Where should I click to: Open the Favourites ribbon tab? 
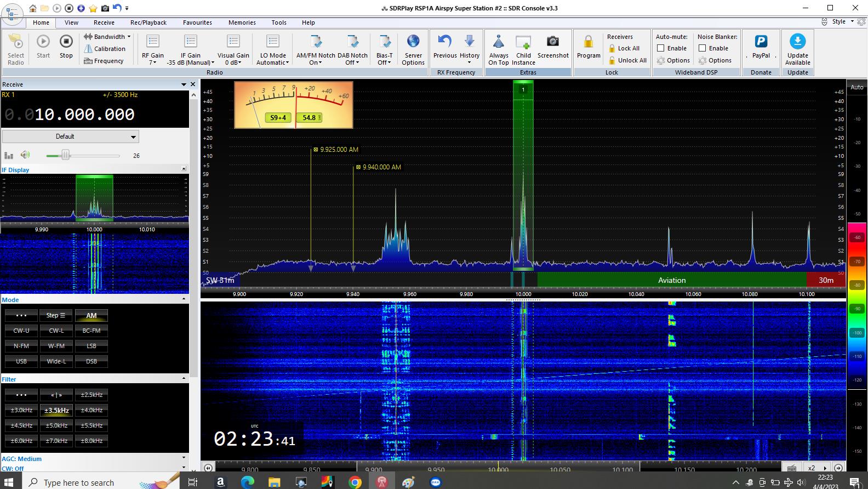tap(197, 22)
